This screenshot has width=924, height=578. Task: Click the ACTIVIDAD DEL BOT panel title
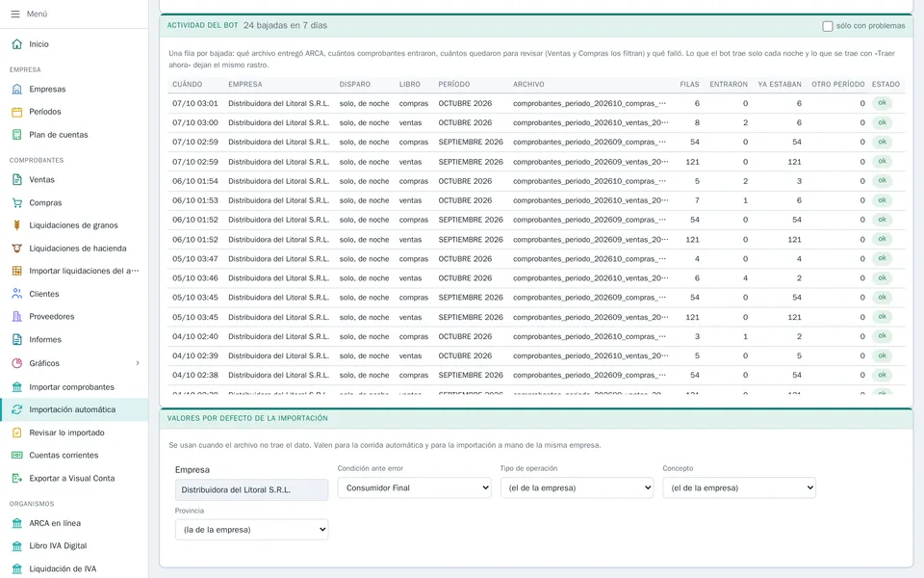coord(203,25)
